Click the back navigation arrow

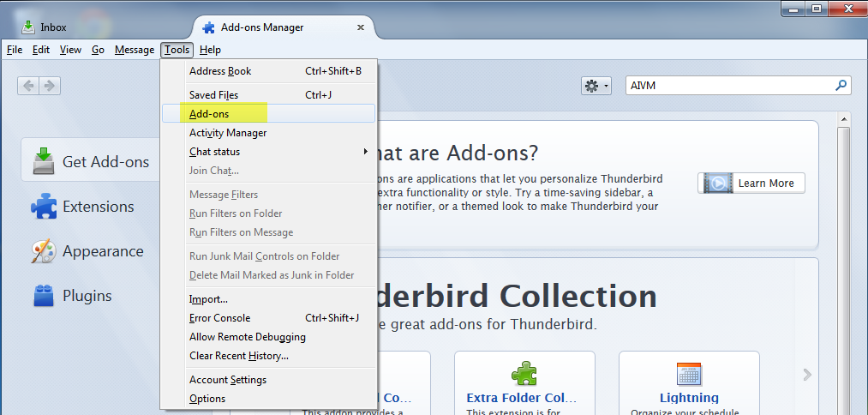[x=28, y=86]
